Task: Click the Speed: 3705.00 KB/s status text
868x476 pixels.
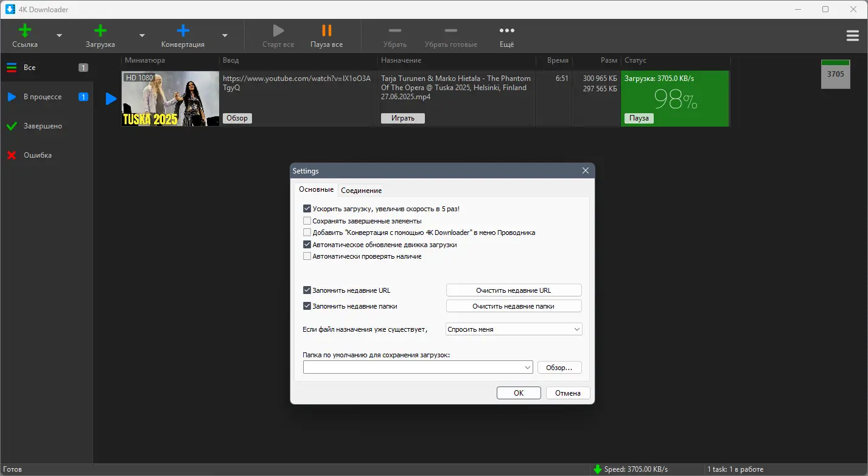Action: click(x=636, y=469)
